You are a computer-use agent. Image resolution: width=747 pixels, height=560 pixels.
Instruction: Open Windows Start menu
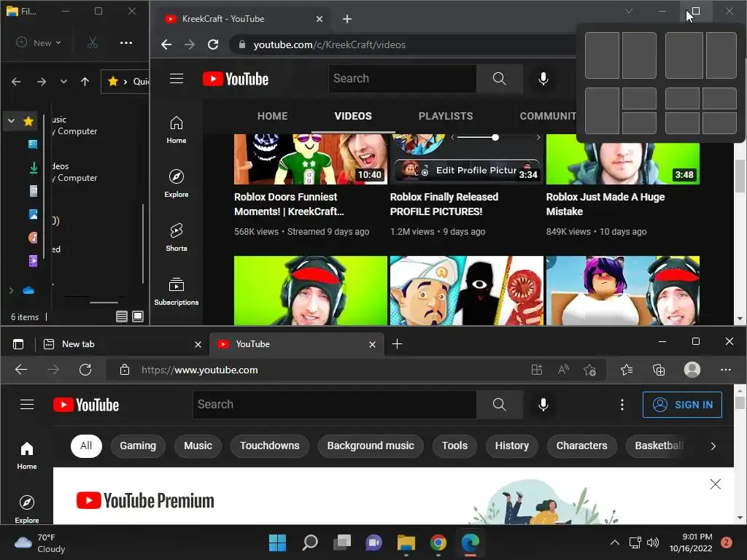(x=277, y=542)
